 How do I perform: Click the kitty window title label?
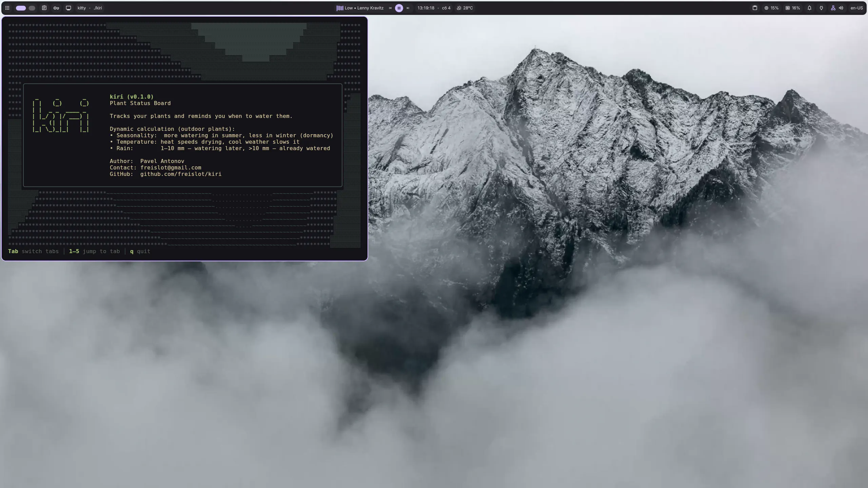82,8
